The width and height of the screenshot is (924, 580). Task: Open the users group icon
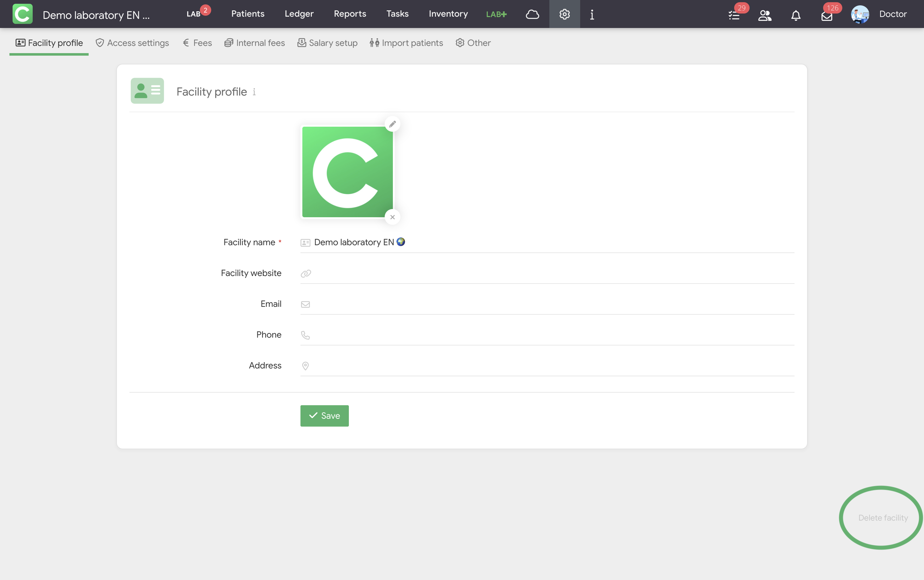[765, 15]
